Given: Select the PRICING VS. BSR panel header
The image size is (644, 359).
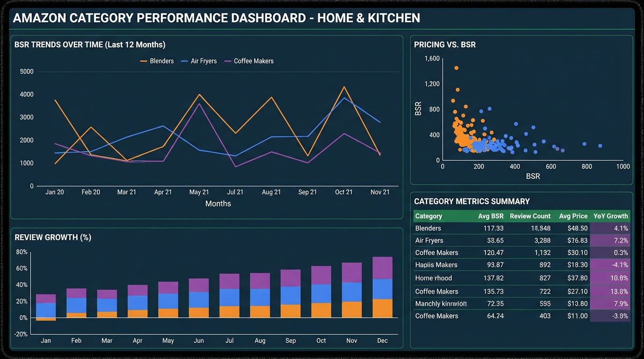Looking at the screenshot, I should click(x=445, y=44).
